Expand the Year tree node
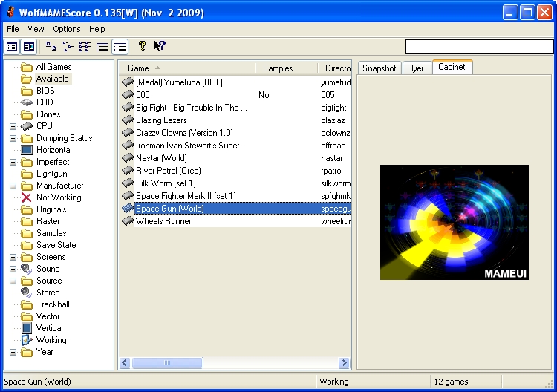This screenshot has width=557, height=392. click(x=13, y=352)
